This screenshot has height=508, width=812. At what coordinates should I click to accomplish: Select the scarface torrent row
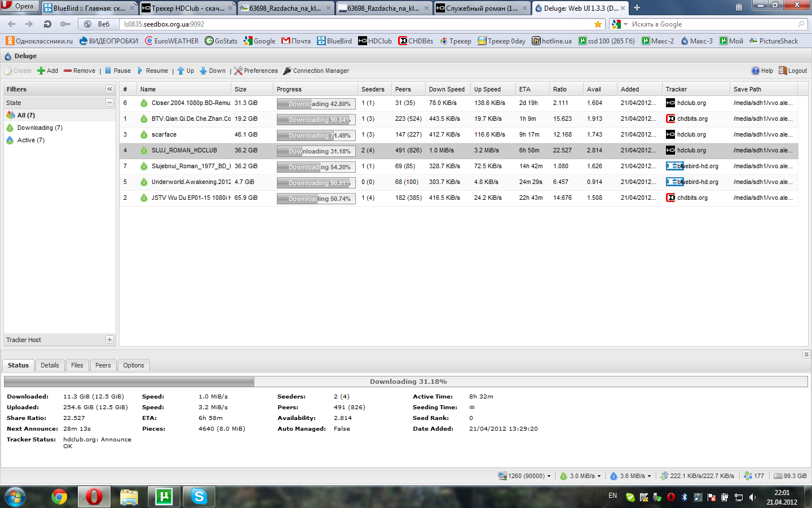tap(459, 134)
